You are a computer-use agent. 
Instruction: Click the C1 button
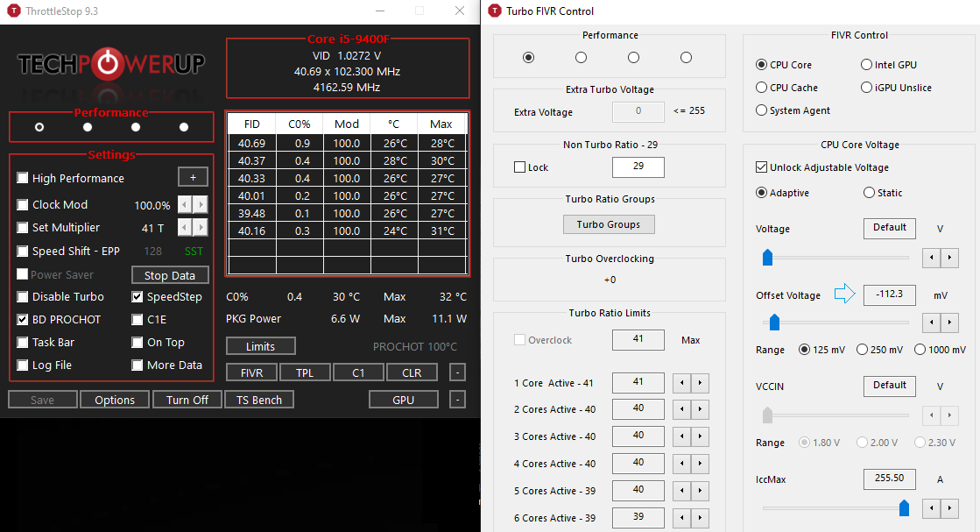click(x=358, y=372)
